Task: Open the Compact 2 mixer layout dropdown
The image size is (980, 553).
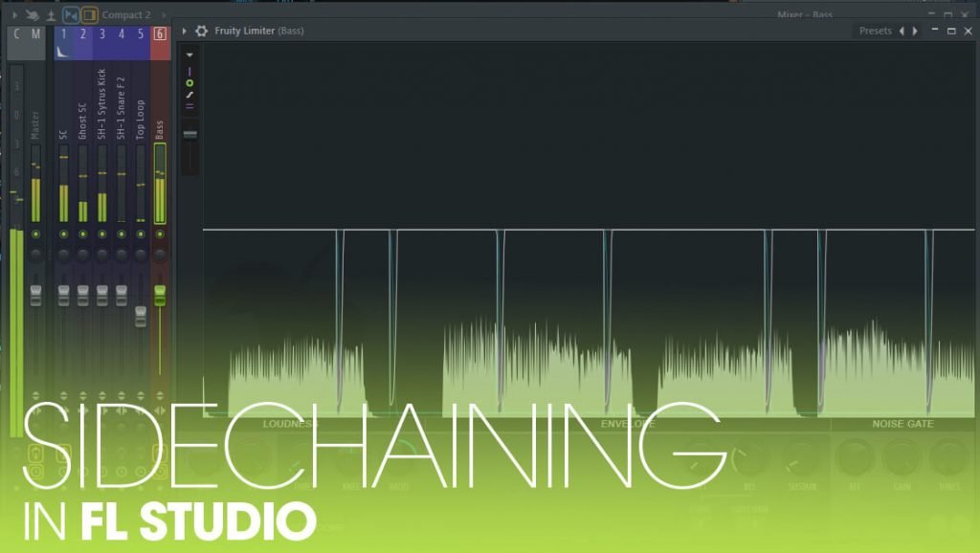Action: 126,14
